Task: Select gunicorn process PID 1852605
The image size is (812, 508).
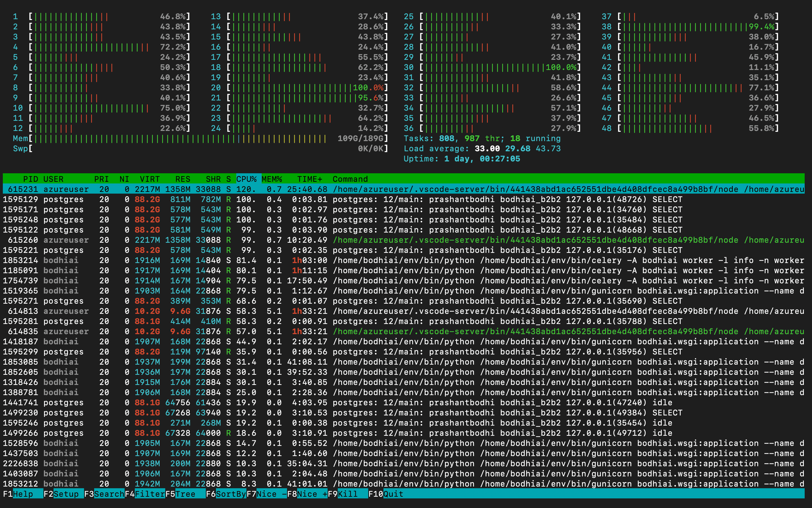Action: click(x=404, y=372)
